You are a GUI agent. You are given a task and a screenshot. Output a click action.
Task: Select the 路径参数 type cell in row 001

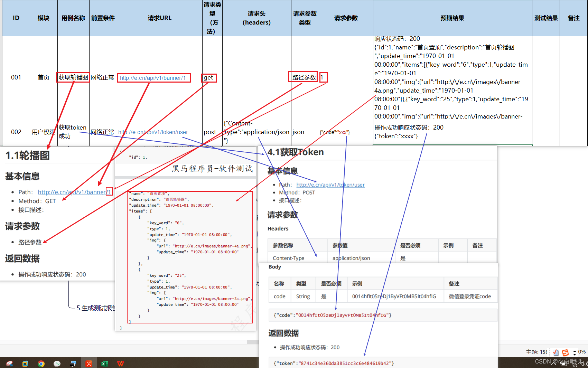(x=305, y=77)
